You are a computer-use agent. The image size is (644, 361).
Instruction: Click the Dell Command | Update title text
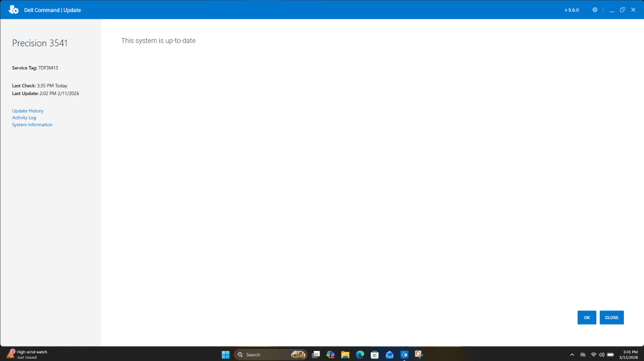[x=52, y=10]
